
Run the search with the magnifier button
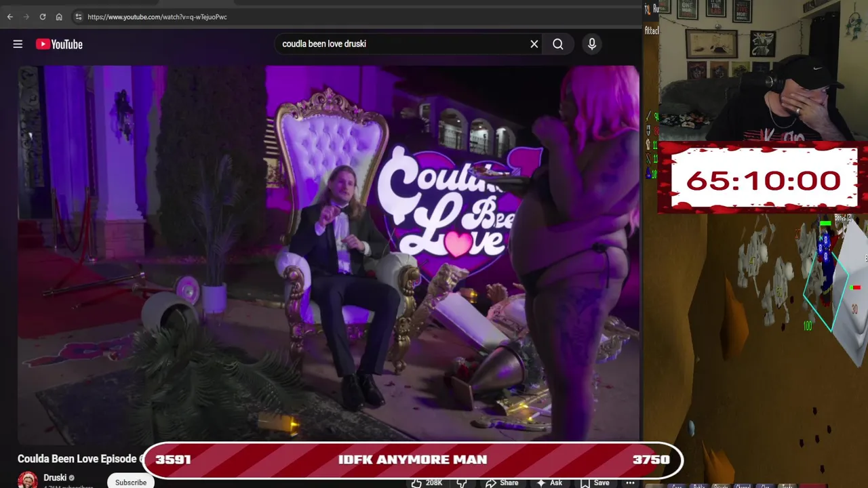(x=558, y=44)
